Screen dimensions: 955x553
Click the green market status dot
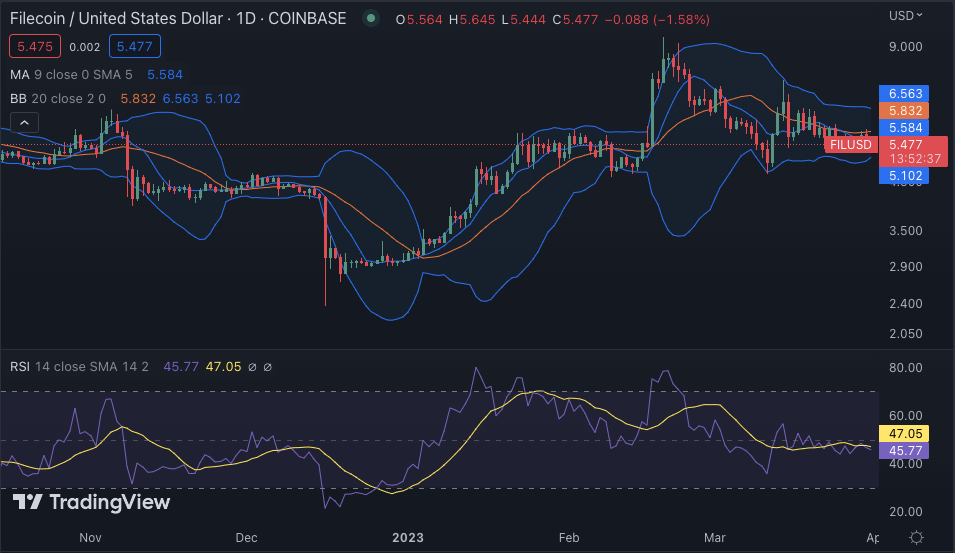370,19
